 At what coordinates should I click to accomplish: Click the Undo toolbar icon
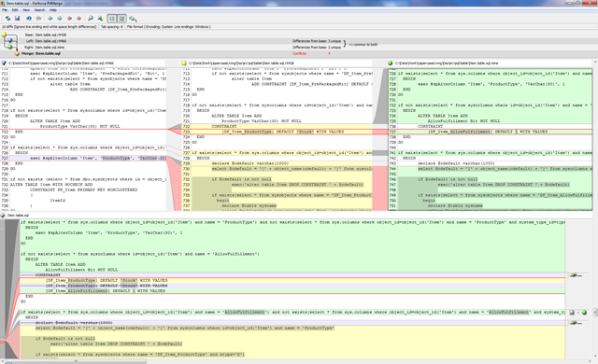[x=29, y=19]
